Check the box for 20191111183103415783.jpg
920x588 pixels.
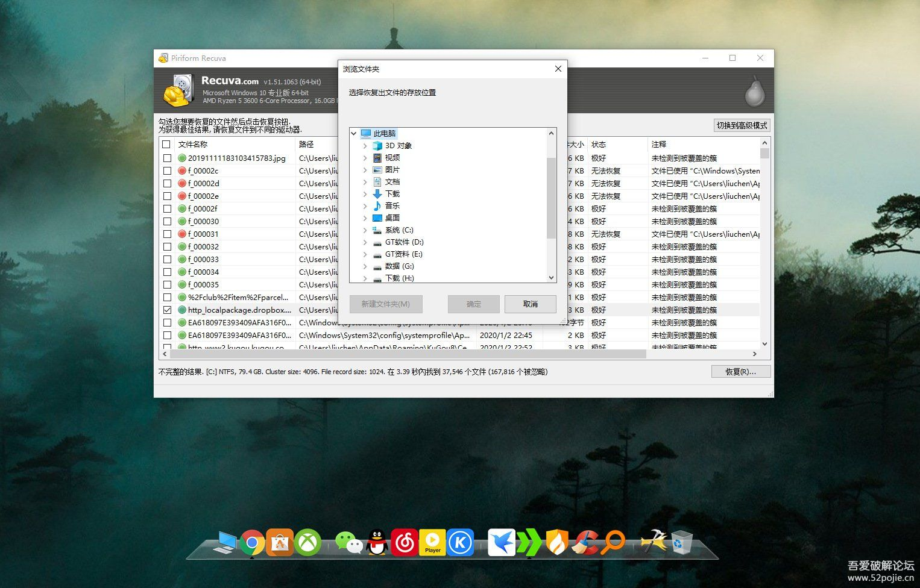167,158
